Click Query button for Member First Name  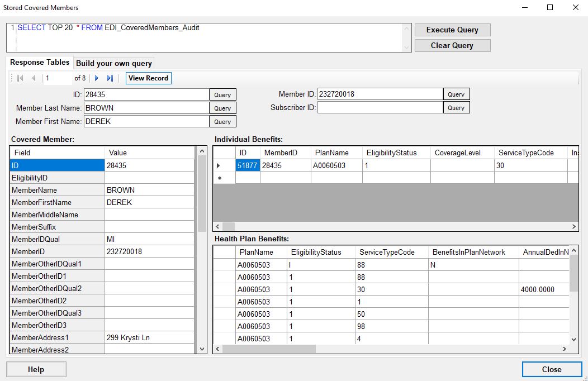pos(223,121)
